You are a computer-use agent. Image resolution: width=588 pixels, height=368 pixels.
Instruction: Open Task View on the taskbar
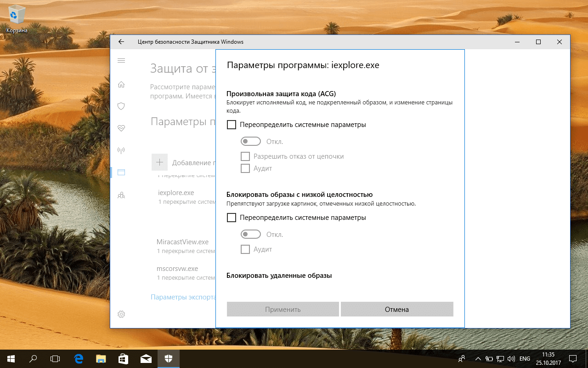pos(55,358)
